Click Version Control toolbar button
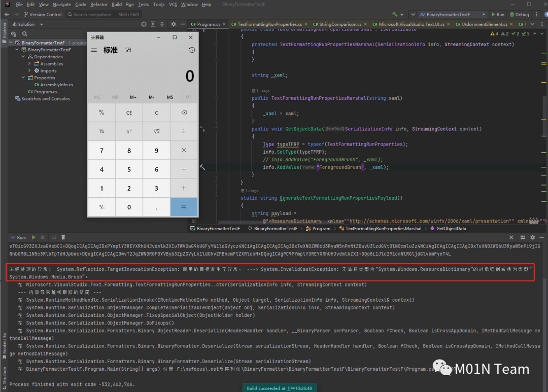 pos(42,14)
